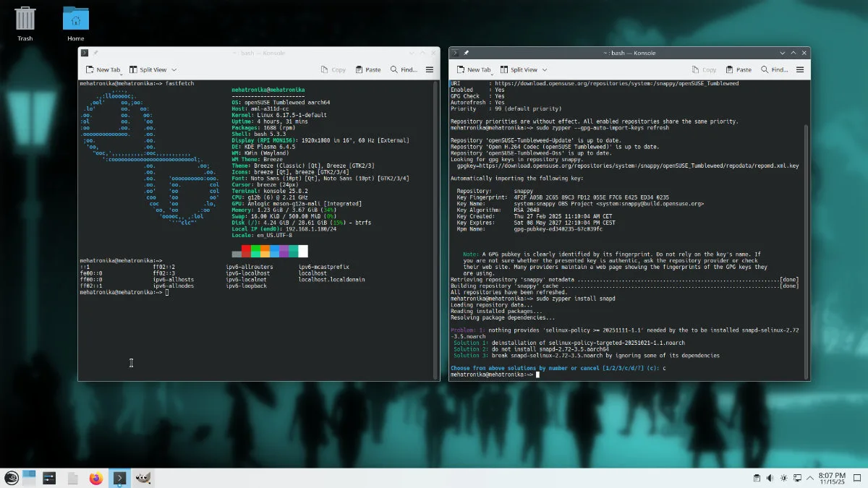Launch Firefox from the taskbar
The height and width of the screenshot is (488, 868).
[95, 478]
